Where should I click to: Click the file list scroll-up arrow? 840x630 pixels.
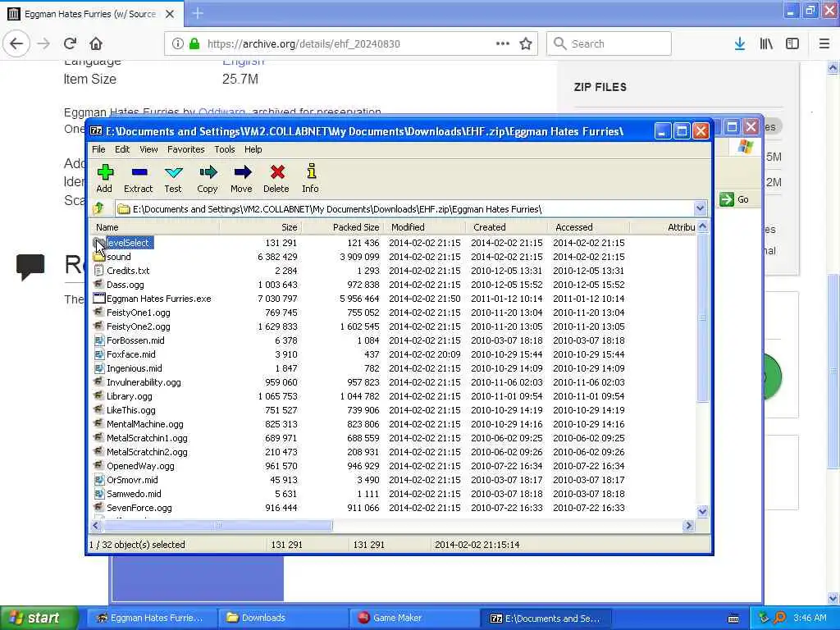[703, 226]
